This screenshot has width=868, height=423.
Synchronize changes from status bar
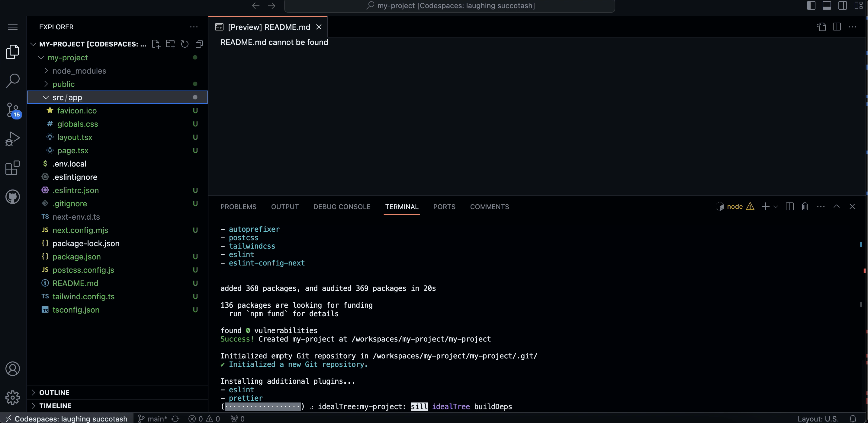(175, 419)
